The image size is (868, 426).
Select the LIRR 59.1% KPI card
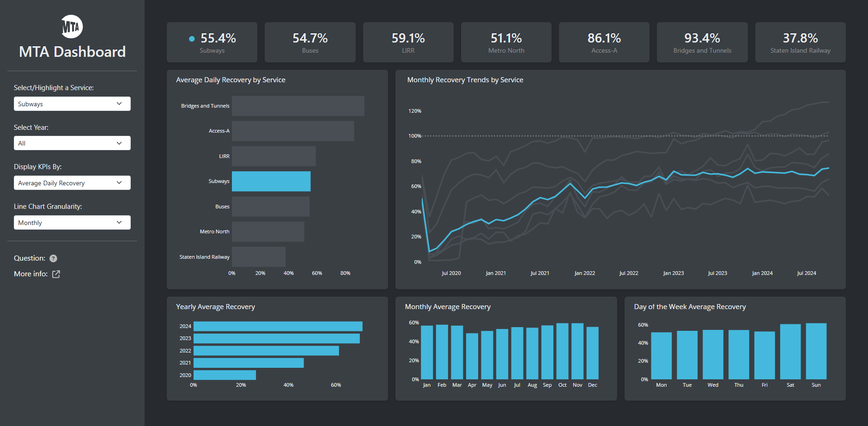click(x=408, y=42)
